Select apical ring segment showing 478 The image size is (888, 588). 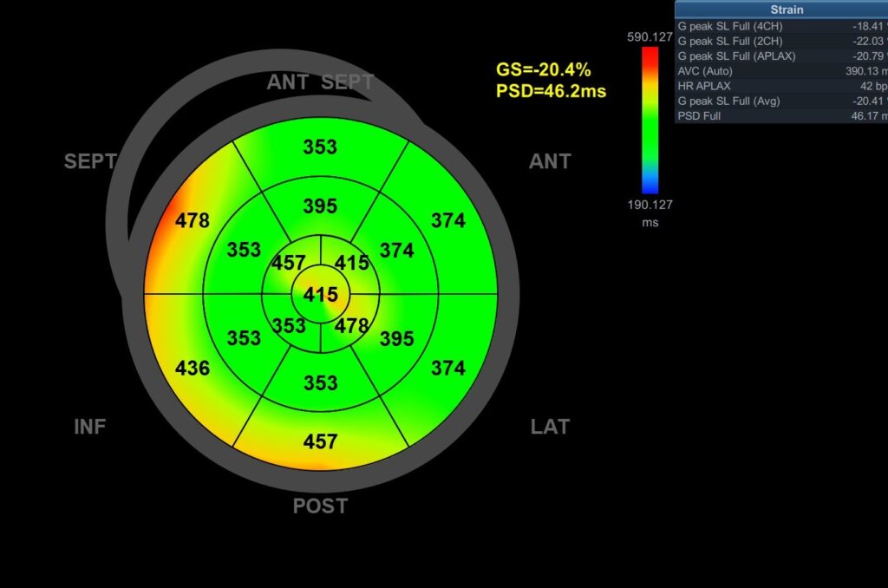tap(352, 326)
